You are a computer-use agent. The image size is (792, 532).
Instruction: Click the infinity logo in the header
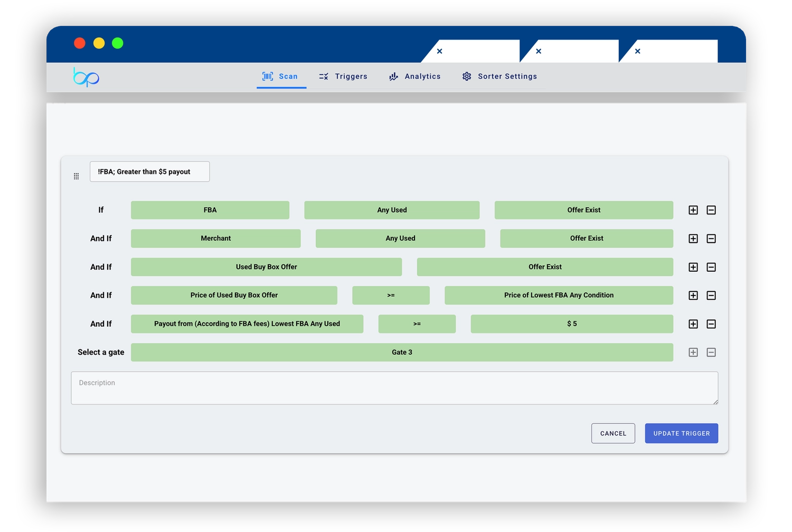point(86,77)
